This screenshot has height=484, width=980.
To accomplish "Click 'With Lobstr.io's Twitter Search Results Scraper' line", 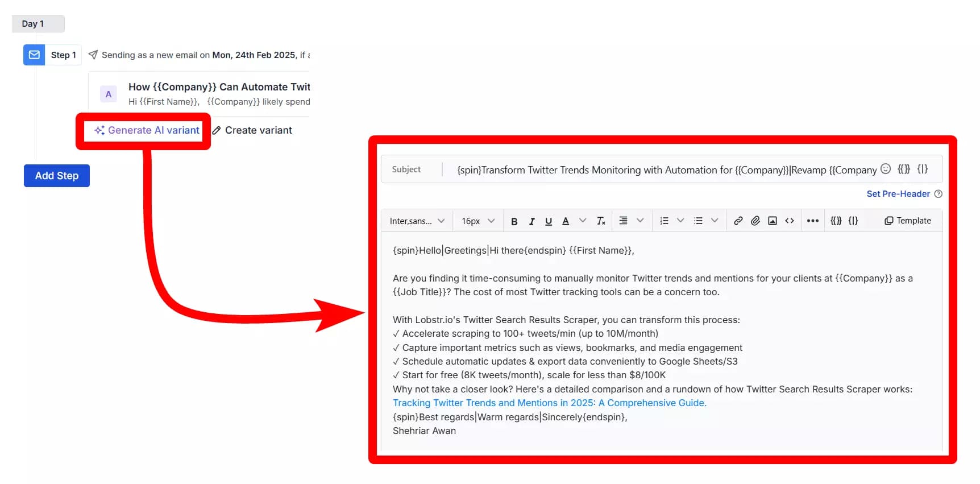I will 566,320.
